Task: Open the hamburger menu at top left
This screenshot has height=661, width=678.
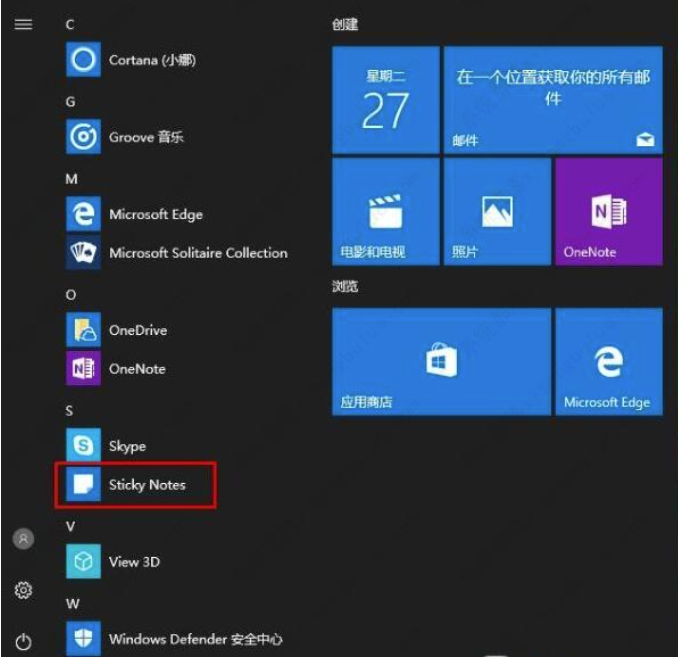Action: click(x=23, y=24)
